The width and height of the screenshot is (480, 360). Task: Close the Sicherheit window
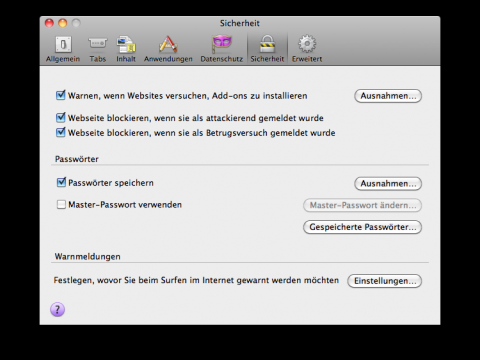[x=49, y=23]
